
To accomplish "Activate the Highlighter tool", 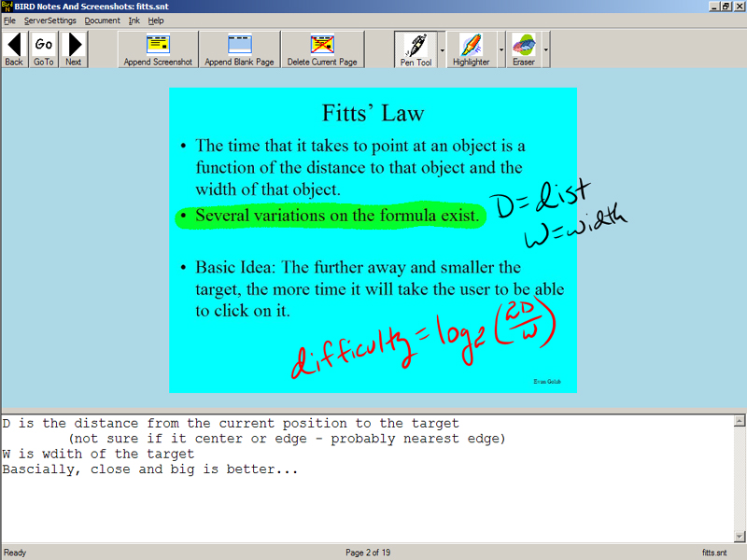I will click(471, 49).
